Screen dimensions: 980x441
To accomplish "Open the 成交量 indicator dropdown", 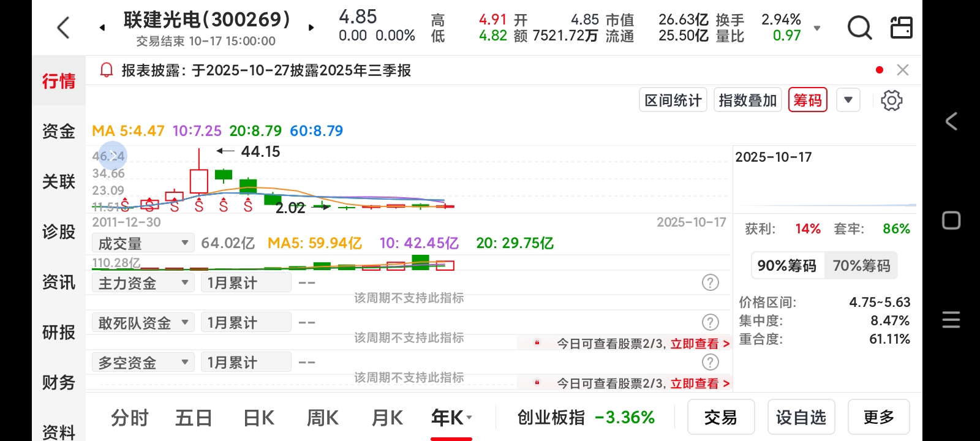I will [143, 243].
